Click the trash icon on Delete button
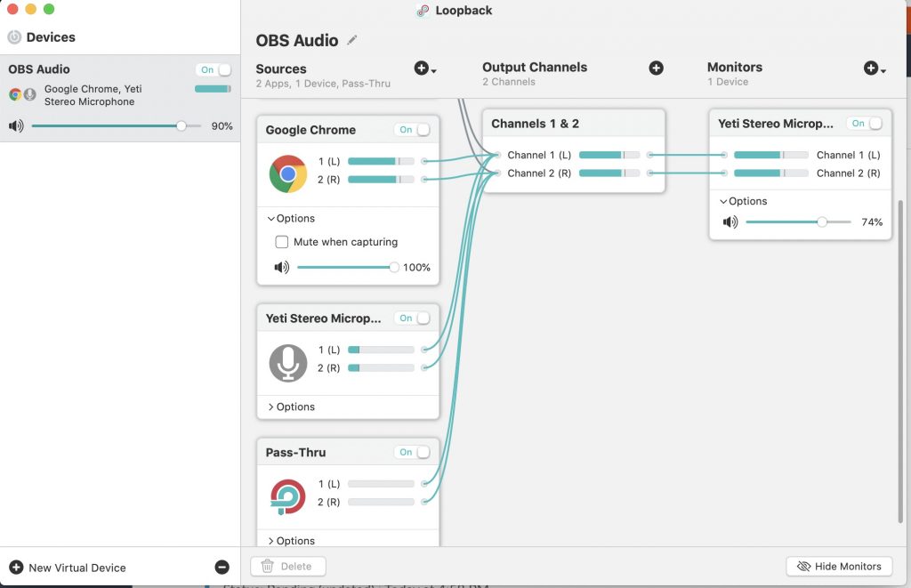The height and width of the screenshot is (588, 911). pyautogui.click(x=267, y=566)
